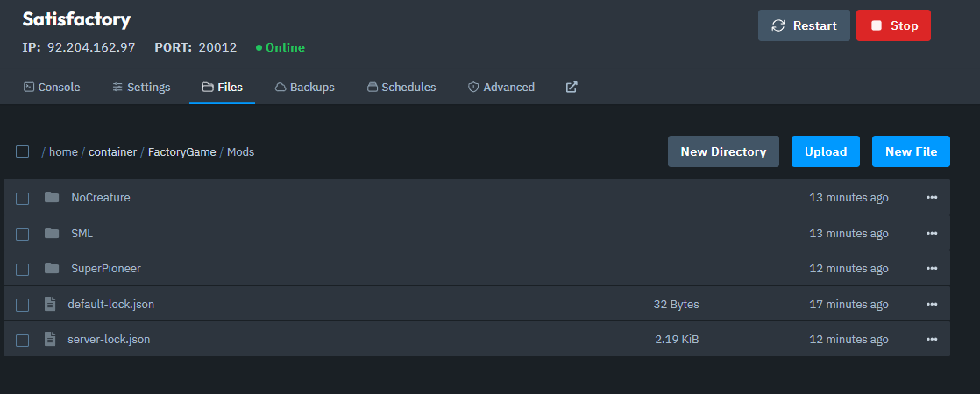Viewport: 980px width, 394px height.
Task: Go to the Schedules tab
Action: point(401,88)
